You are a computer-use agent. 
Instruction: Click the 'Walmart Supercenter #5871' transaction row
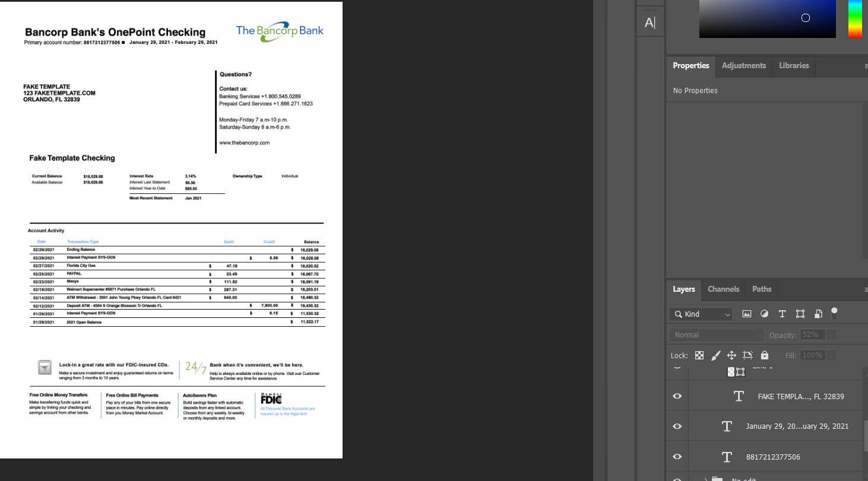point(178,289)
